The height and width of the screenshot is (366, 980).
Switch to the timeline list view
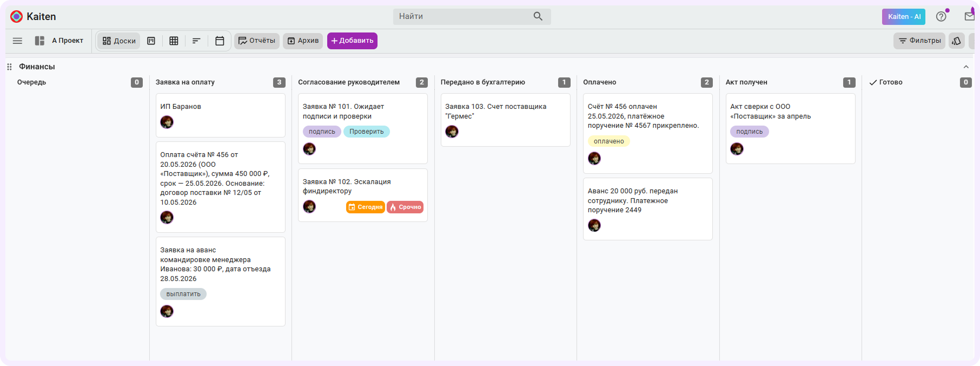[196, 41]
